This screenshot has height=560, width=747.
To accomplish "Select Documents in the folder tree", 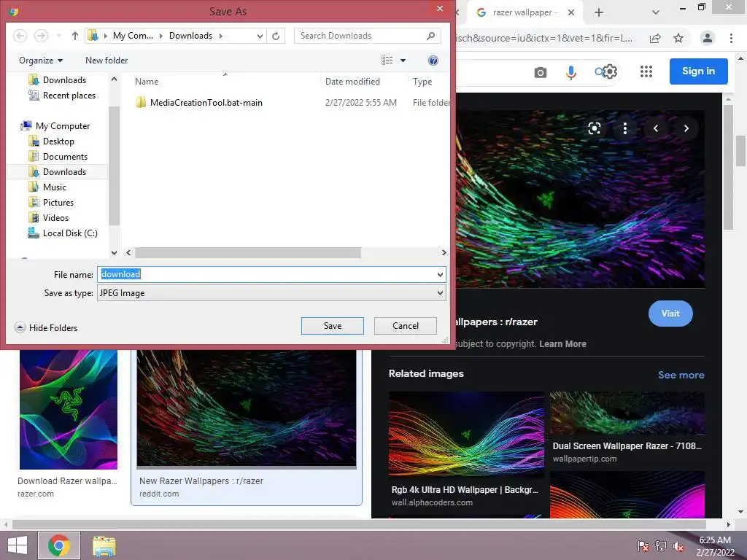I will click(x=58, y=156).
